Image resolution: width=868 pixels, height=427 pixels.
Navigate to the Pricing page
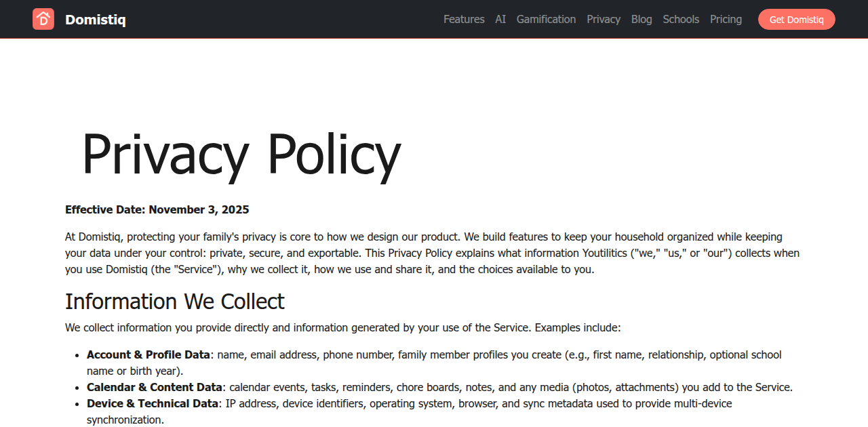726,19
